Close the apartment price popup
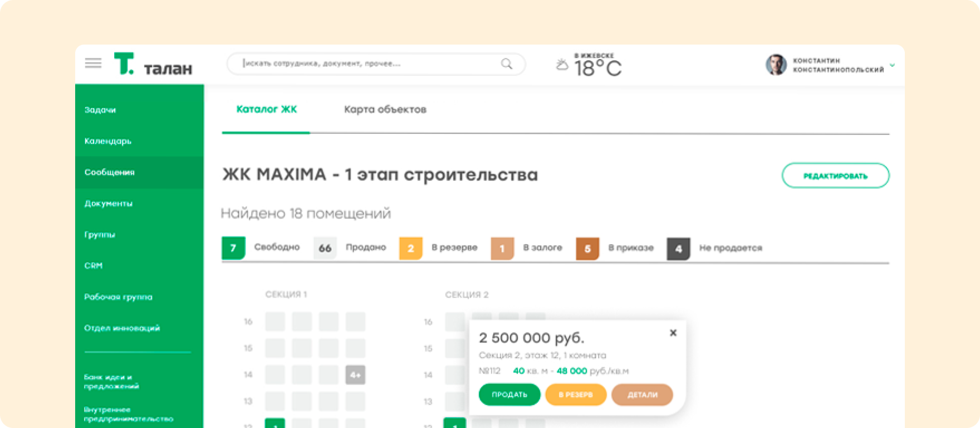 pyautogui.click(x=673, y=333)
